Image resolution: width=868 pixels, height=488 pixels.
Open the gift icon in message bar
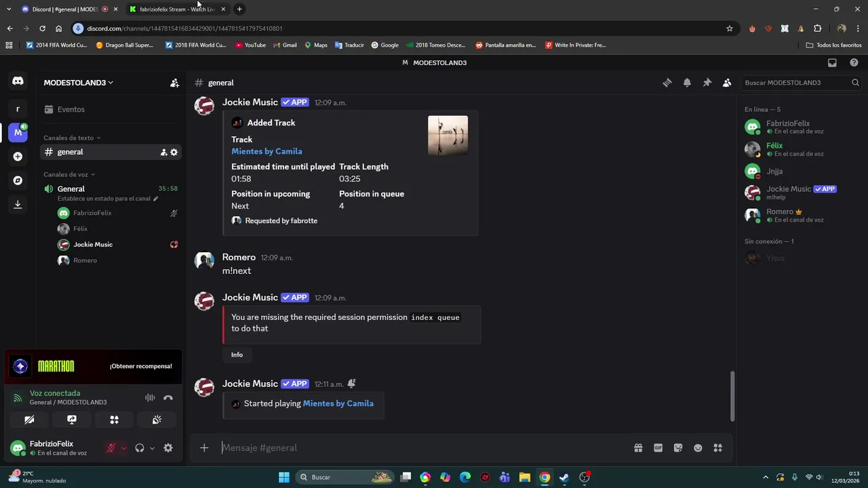click(638, 448)
